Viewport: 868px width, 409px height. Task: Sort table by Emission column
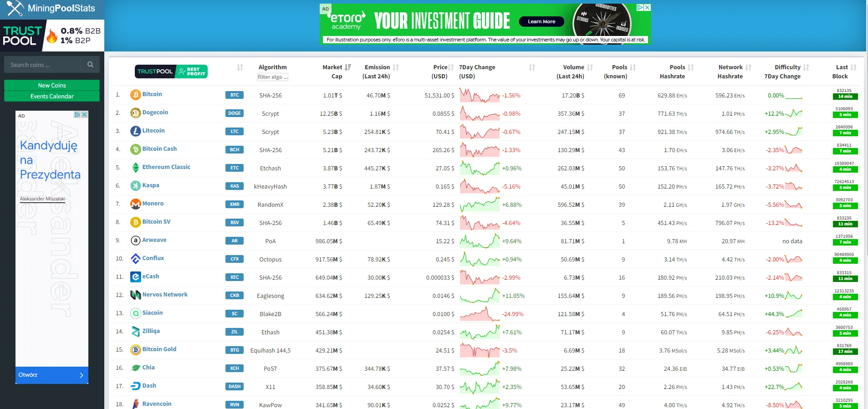[x=396, y=67]
